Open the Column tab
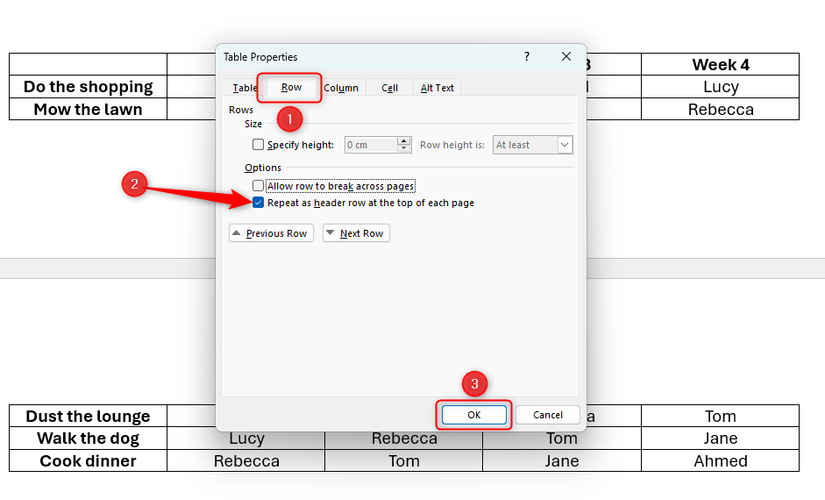The image size is (825, 500). [341, 88]
